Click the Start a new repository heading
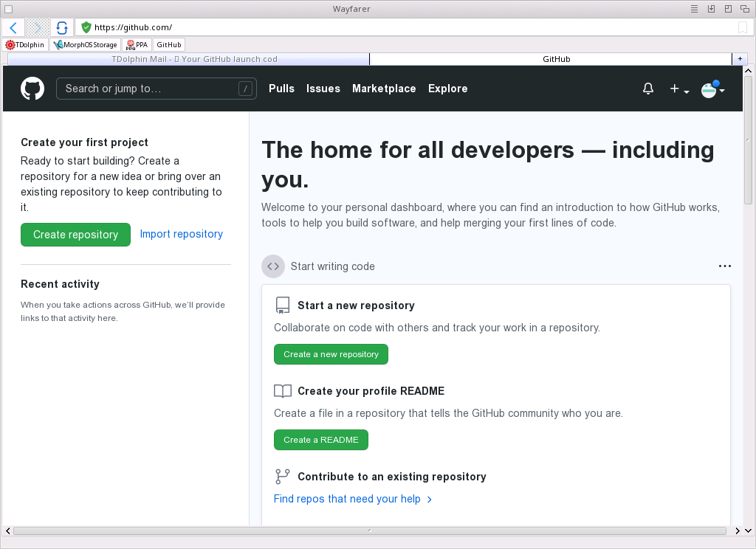Viewport: 756px width, 549px height. tap(357, 305)
